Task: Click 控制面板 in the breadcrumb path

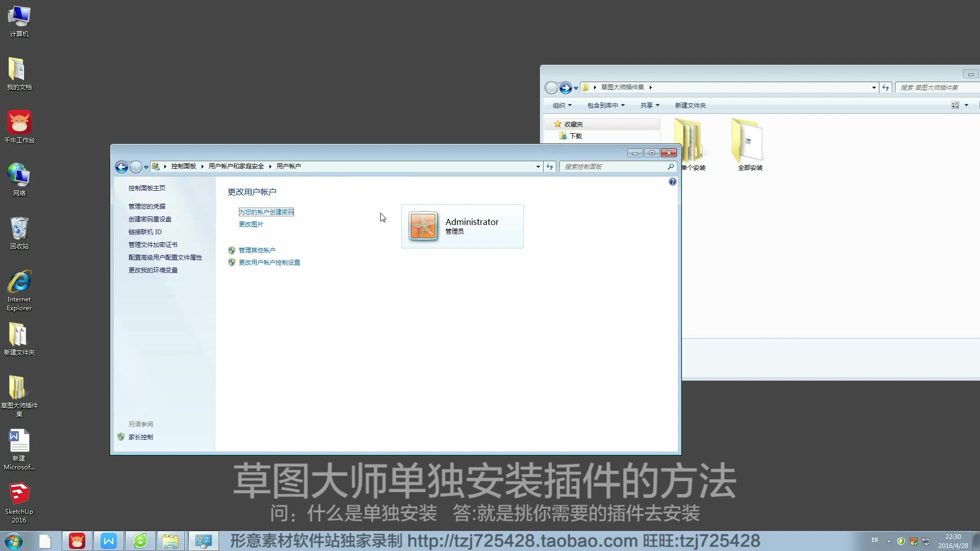Action: point(184,166)
